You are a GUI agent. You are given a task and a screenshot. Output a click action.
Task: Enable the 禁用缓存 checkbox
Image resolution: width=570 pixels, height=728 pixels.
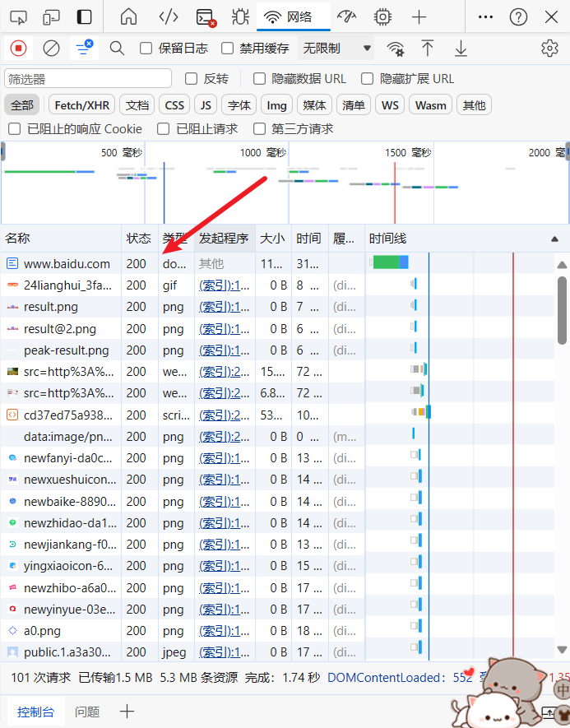click(228, 49)
